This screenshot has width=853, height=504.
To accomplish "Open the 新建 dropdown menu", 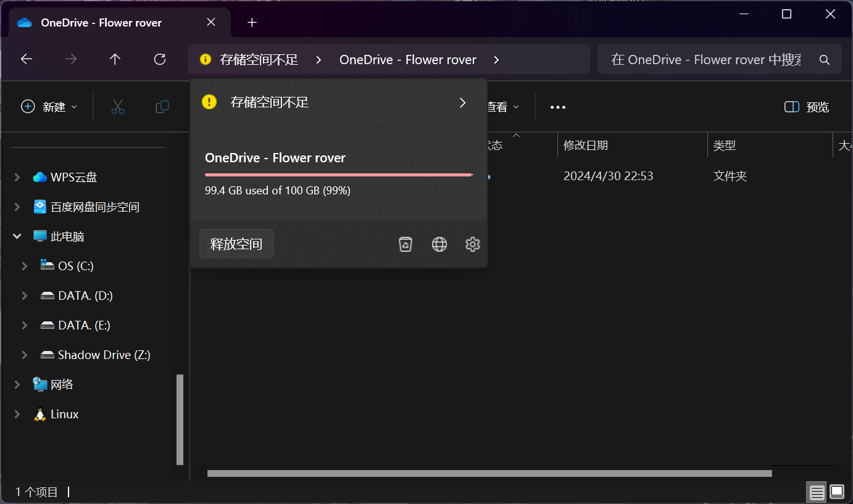I will click(49, 107).
